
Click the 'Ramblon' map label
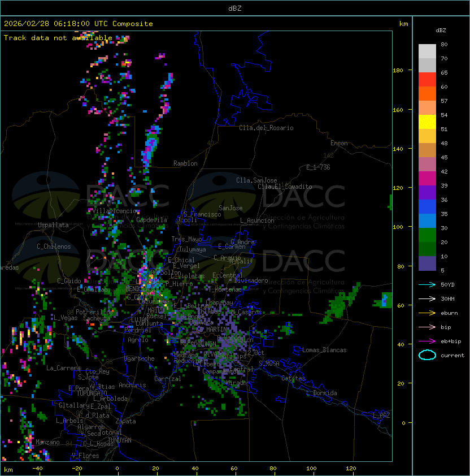(x=185, y=163)
